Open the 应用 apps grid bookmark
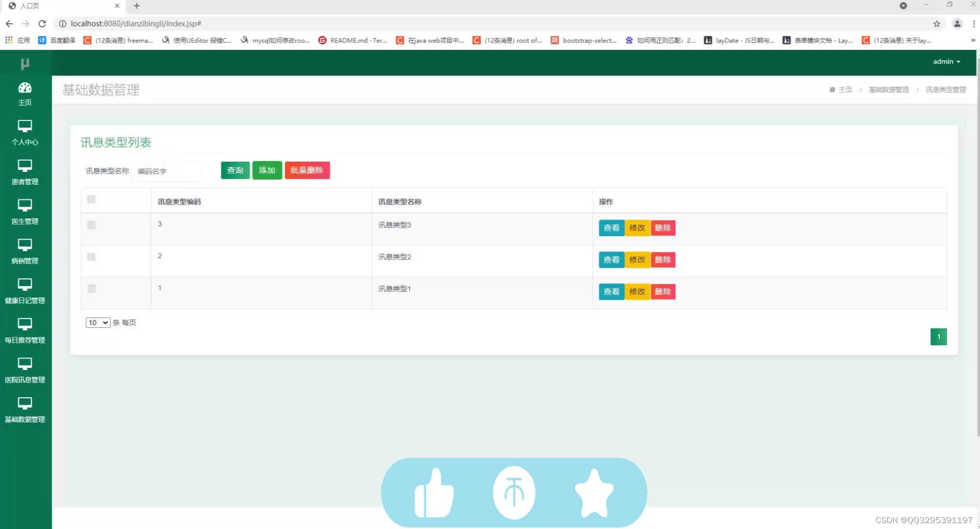Screen dimensions: 980x529 (18, 40)
